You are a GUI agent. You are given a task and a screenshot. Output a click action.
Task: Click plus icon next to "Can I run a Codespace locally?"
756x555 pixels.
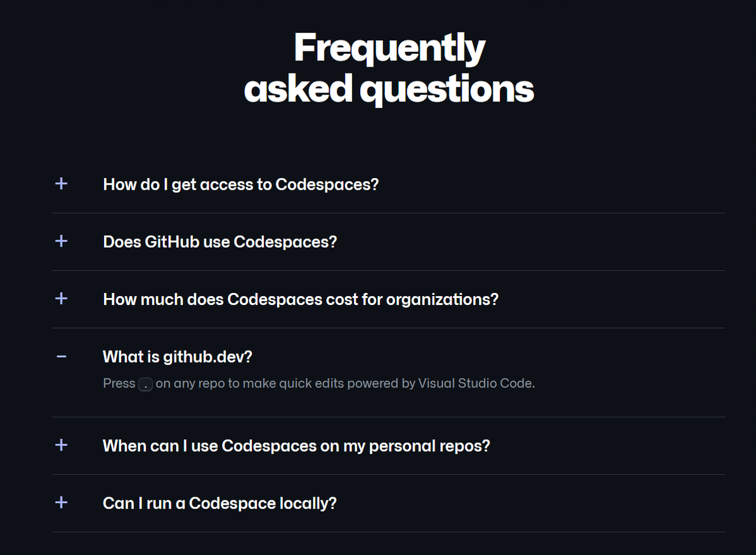[62, 502]
